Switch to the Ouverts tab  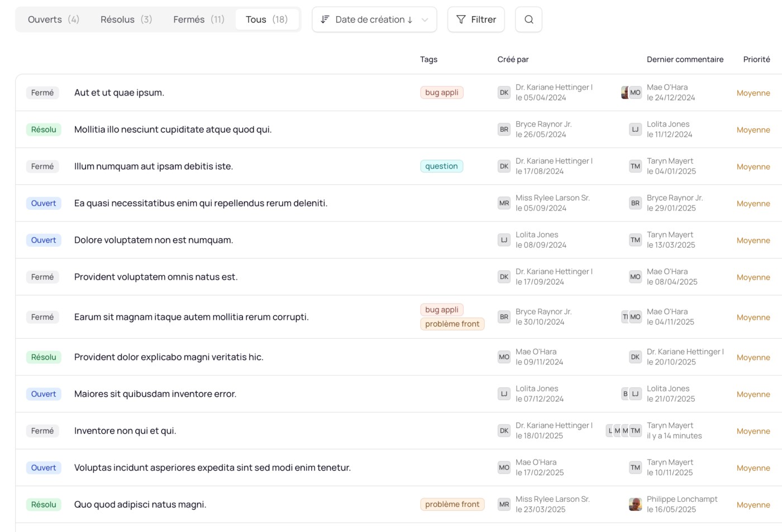point(54,20)
